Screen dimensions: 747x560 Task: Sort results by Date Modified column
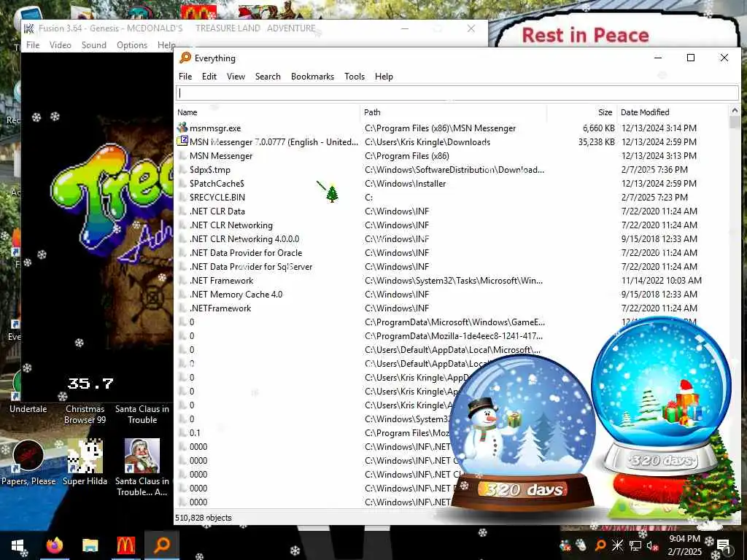tap(673, 112)
